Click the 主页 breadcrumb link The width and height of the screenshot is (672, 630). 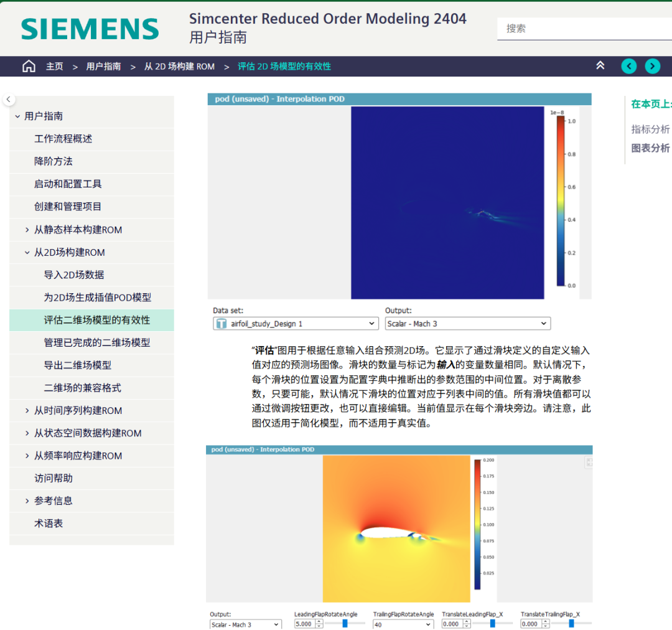point(54,67)
